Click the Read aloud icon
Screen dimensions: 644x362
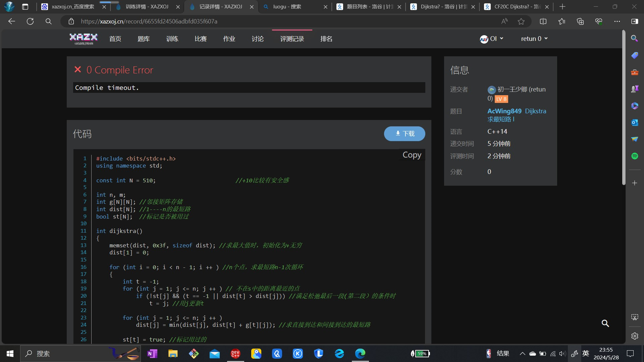point(504,21)
